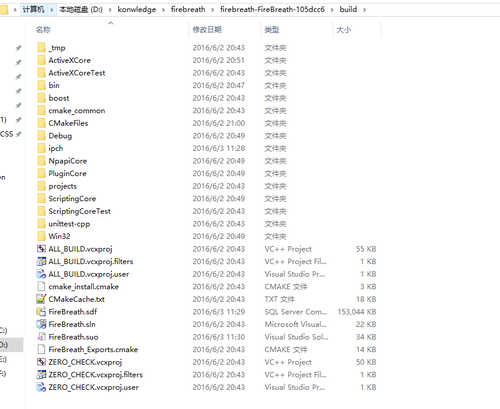Viewport: 500px width, 409px height.
Task: Click the ALL_BUILD.vcxproj.user file icon
Action: 41,274
